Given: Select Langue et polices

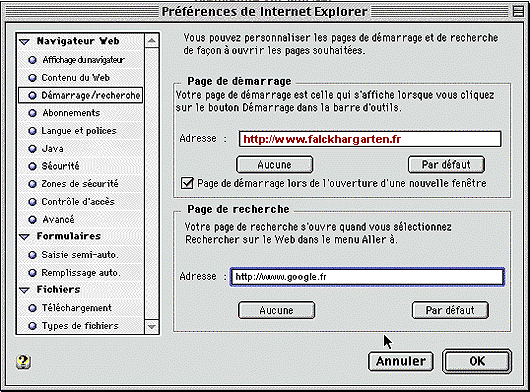Looking at the screenshot, I should [80, 131].
